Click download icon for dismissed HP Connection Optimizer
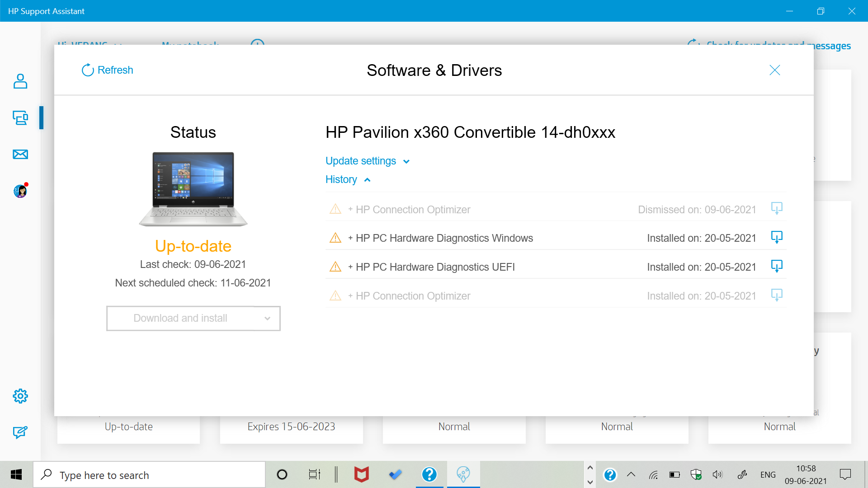 pyautogui.click(x=776, y=209)
